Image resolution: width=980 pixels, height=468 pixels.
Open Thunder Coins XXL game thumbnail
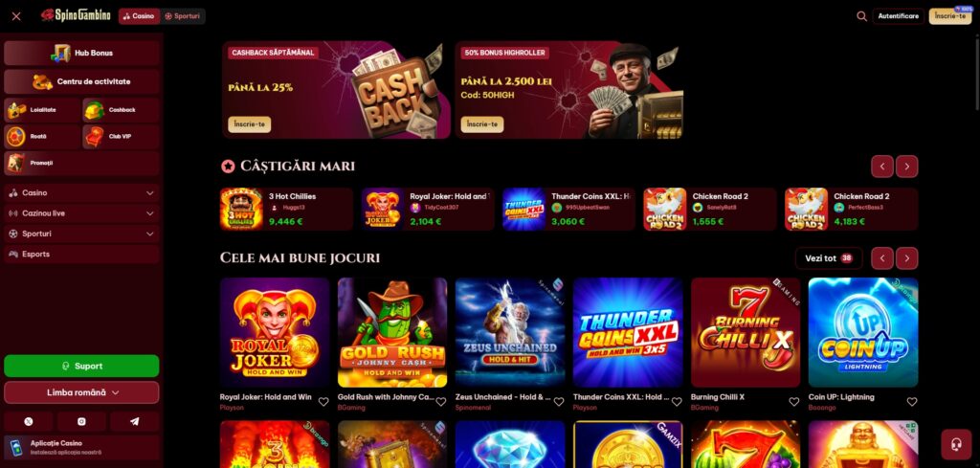(628, 332)
